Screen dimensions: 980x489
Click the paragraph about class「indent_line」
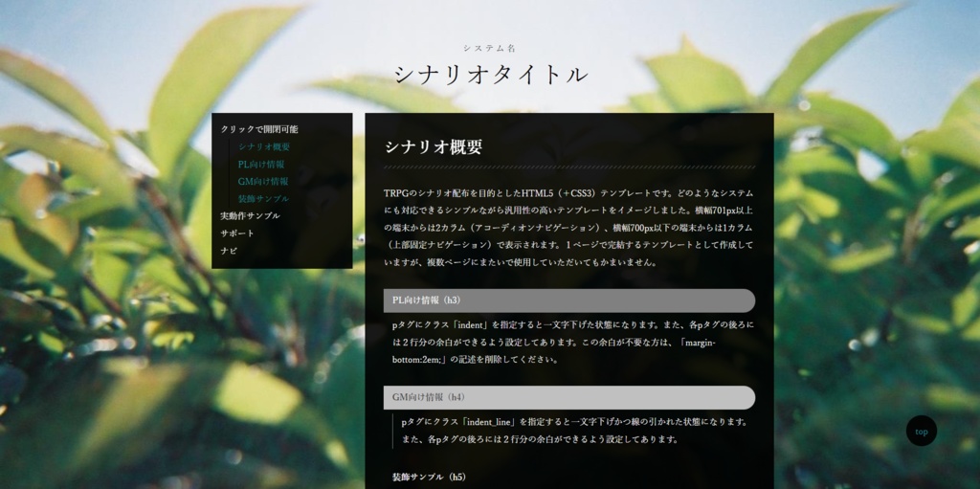[574, 431]
